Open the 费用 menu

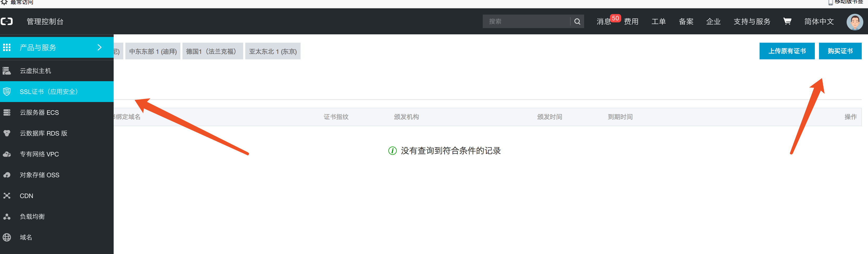(631, 22)
